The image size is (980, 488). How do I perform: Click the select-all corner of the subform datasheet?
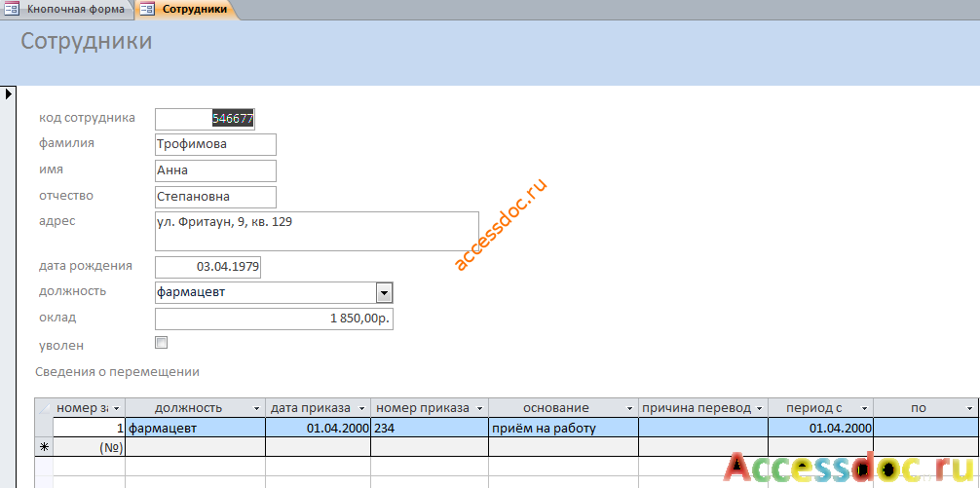pos(44,408)
